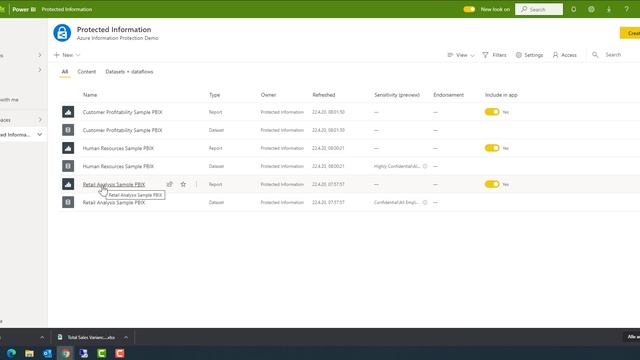Favorite the Retail Analysis report with star icon
Screen dimensions: 640x360
183,184
